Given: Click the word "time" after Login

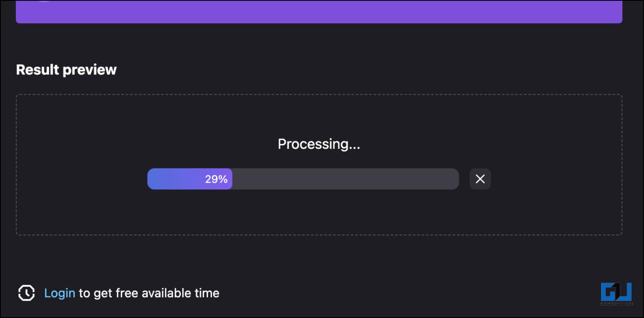Looking at the screenshot, I should point(207,293).
